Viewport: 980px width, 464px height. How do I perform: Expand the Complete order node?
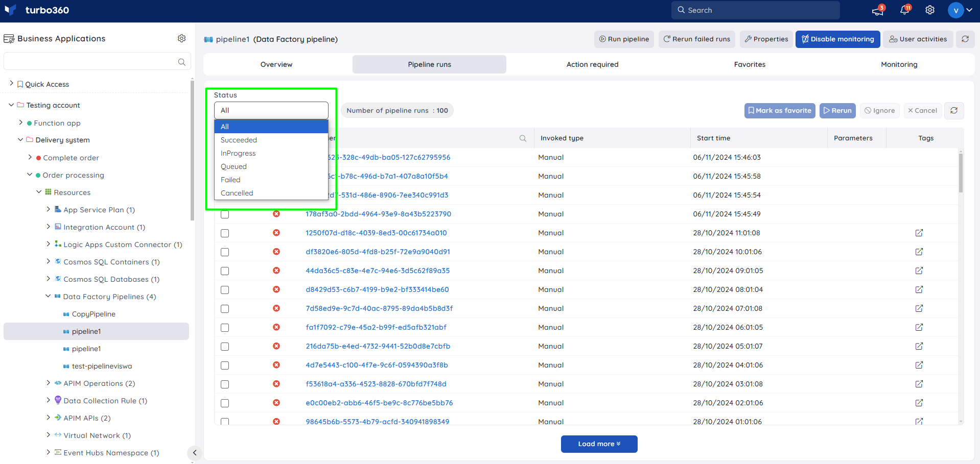[30, 157]
